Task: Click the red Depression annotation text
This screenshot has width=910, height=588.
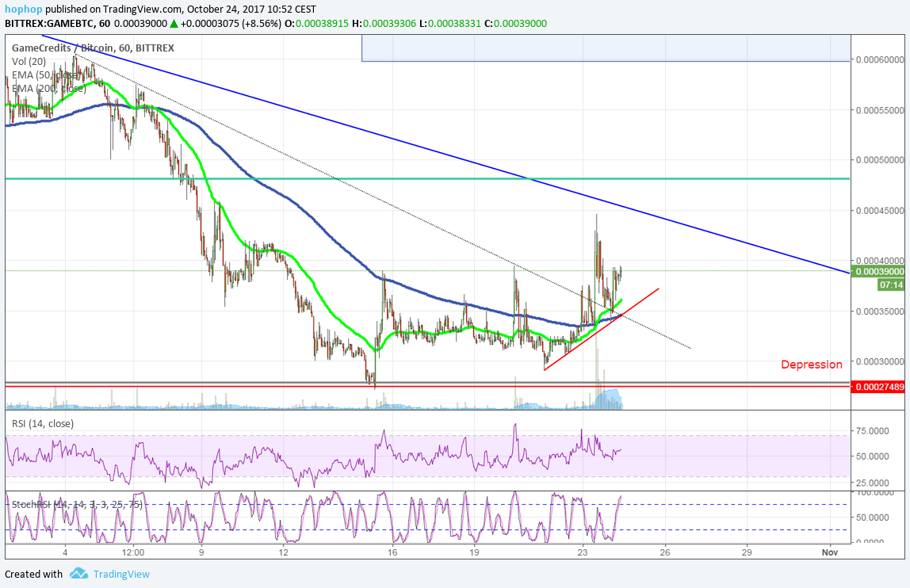Action: click(x=812, y=365)
